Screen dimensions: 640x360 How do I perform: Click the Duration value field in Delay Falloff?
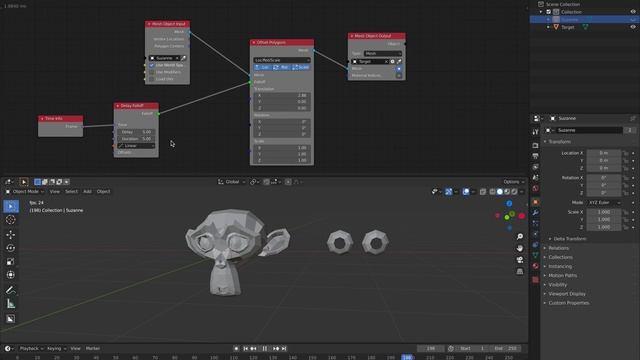click(136, 139)
